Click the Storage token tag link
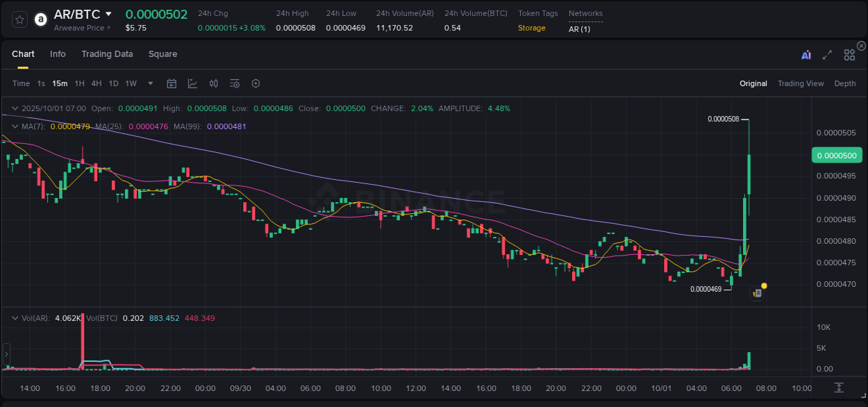This screenshot has height=407, width=868. click(x=531, y=28)
